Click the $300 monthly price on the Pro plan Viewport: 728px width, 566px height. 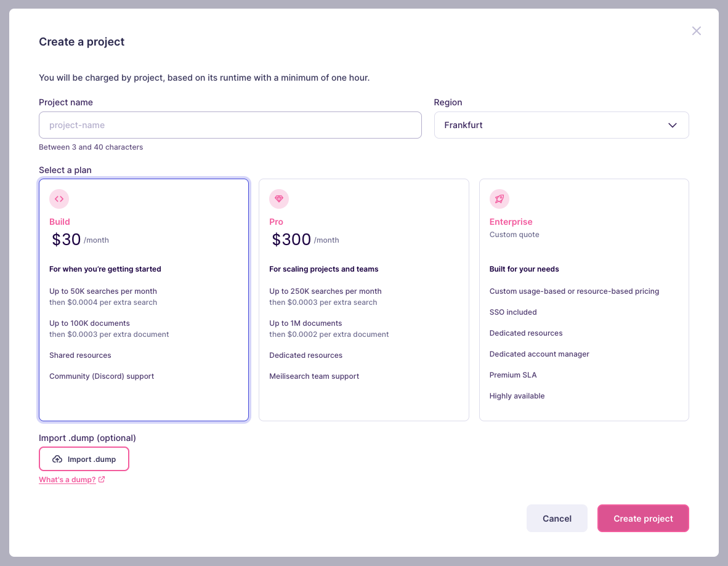tap(291, 239)
